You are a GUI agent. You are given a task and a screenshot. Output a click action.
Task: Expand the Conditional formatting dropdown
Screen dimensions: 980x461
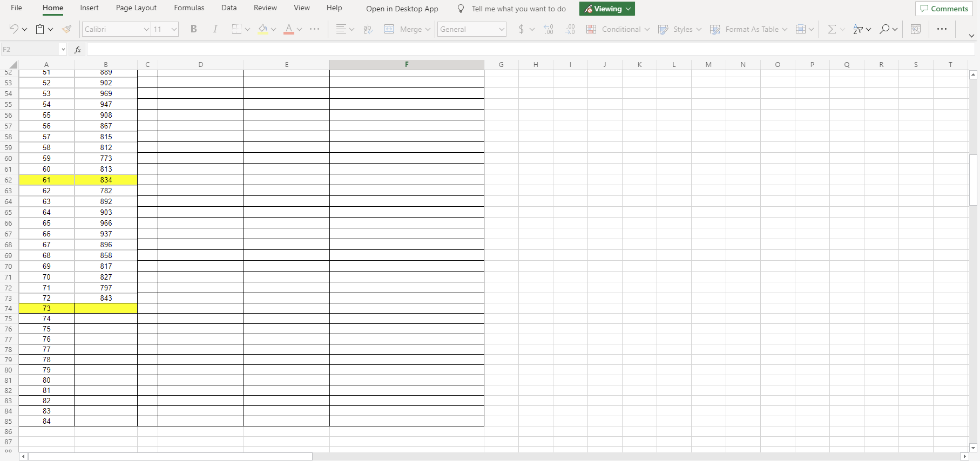click(x=618, y=29)
